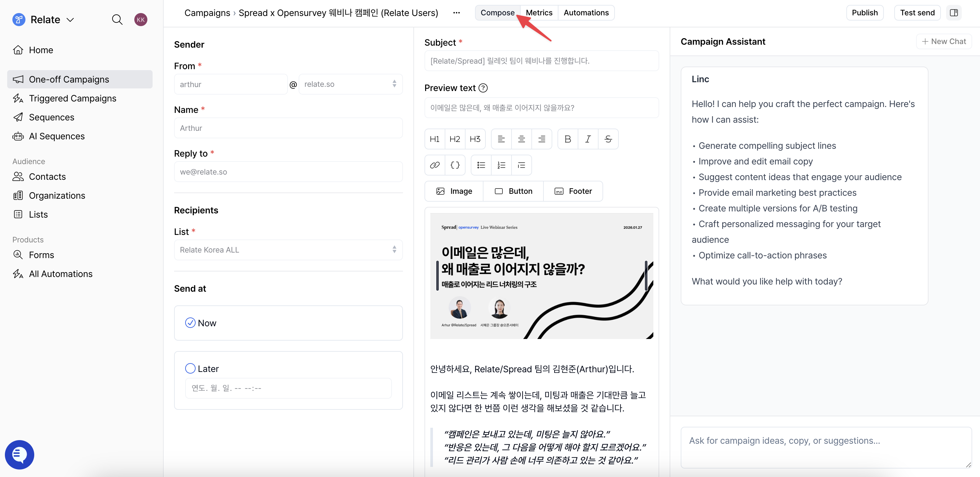Image resolution: width=980 pixels, height=477 pixels.
Task: Toggle bold text formatting
Action: click(x=567, y=139)
